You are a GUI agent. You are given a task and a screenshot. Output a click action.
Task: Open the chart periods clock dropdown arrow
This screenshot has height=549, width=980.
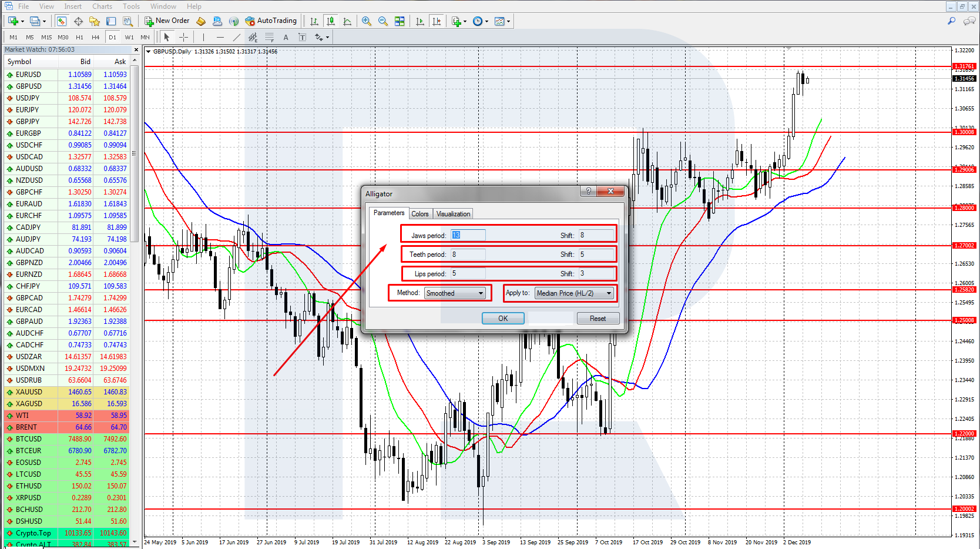click(x=486, y=22)
